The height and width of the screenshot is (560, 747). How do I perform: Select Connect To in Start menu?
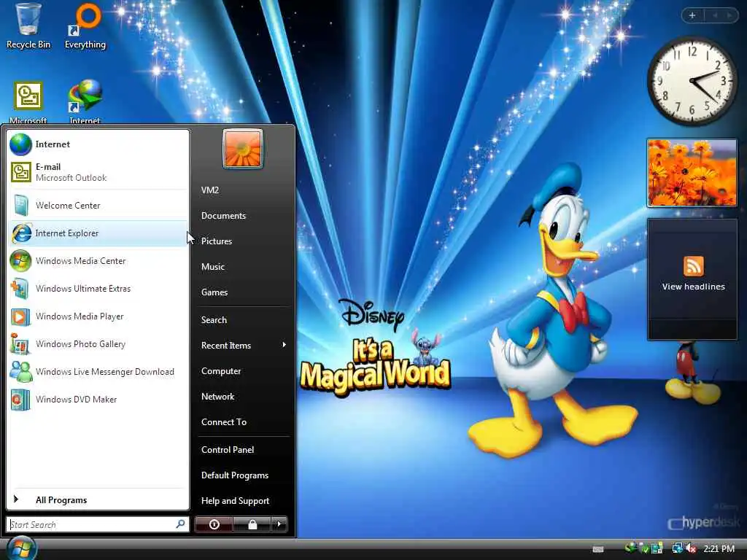point(224,422)
